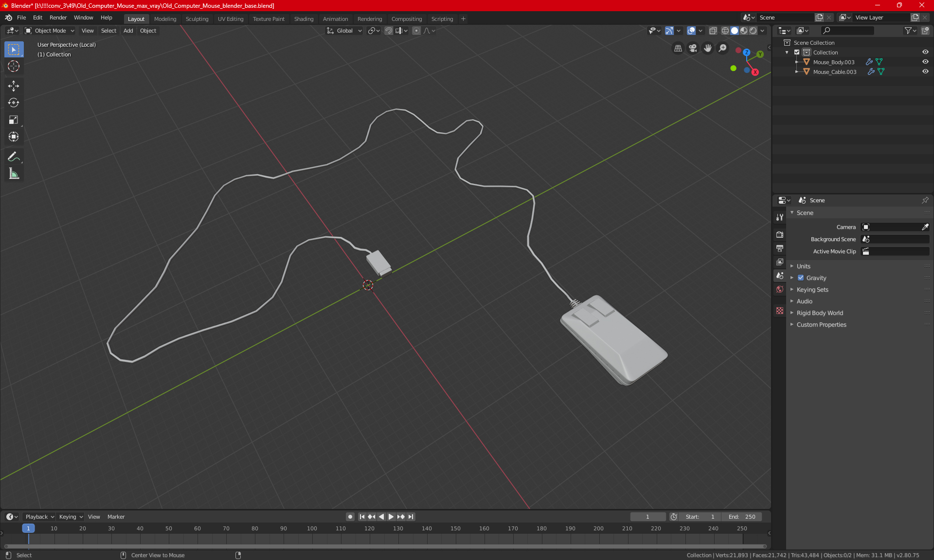The height and width of the screenshot is (560, 934).
Task: Select the Transform tool
Action: pos(14,137)
